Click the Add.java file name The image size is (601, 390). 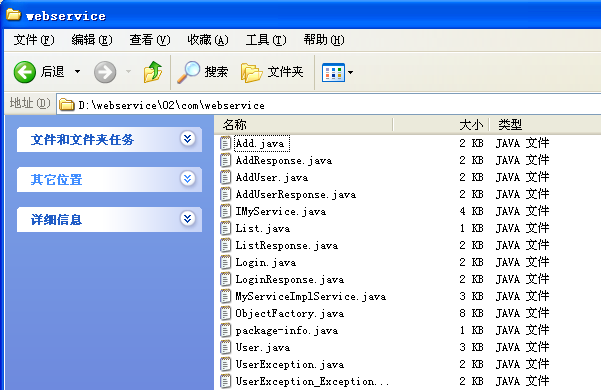(260, 144)
